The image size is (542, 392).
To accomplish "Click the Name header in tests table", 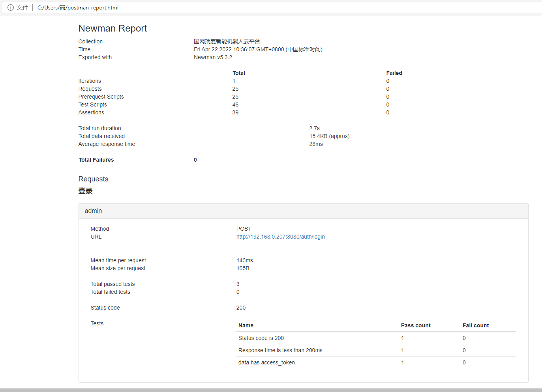I will click(246, 325).
